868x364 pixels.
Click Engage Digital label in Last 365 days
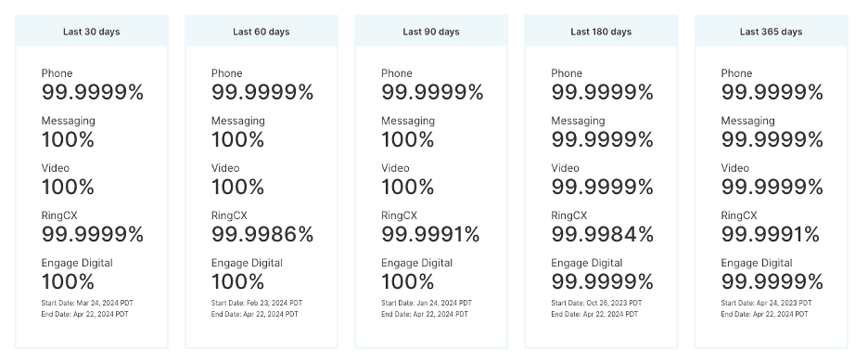click(757, 263)
